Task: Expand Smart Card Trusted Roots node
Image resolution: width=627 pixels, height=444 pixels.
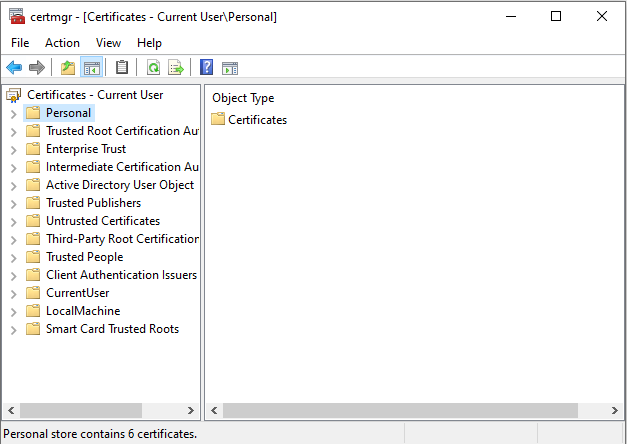Action: [14, 330]
